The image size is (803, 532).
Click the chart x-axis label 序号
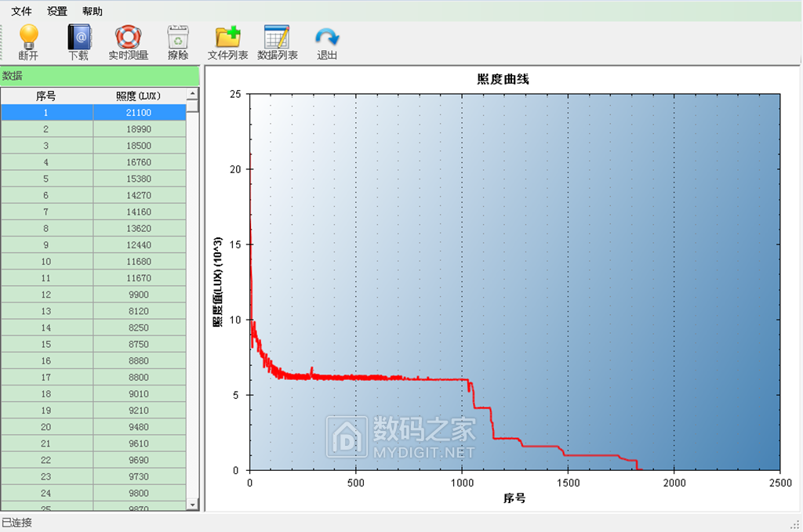click(514, 498)
